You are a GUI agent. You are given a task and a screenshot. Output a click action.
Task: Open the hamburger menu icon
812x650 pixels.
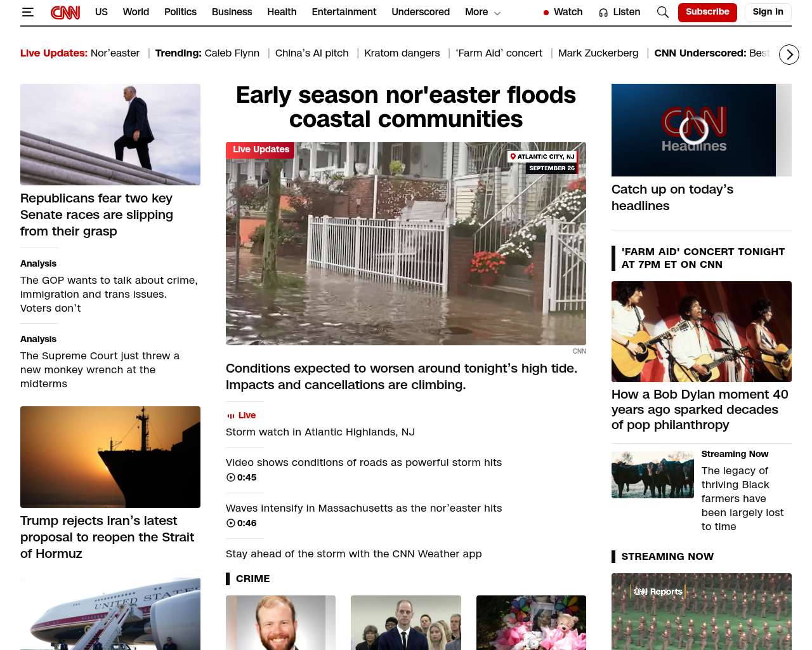[x=27, y=12]
